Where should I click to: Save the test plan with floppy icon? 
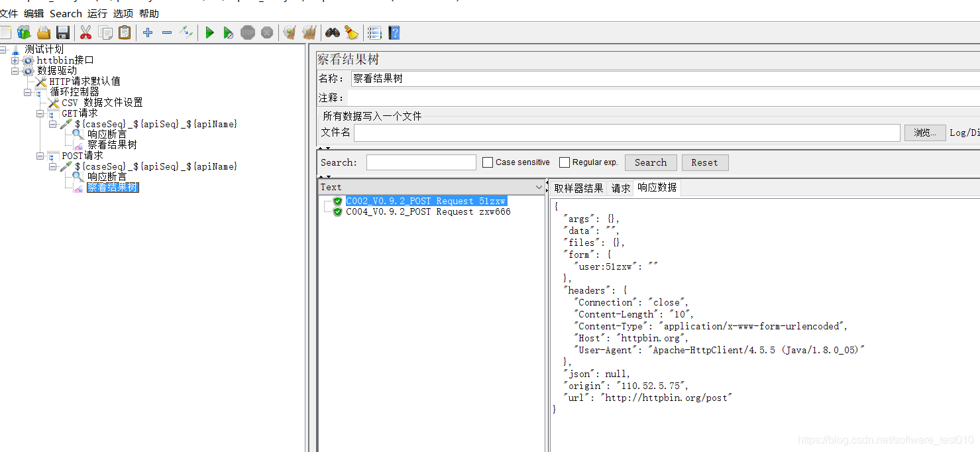[x=63, y=32]
